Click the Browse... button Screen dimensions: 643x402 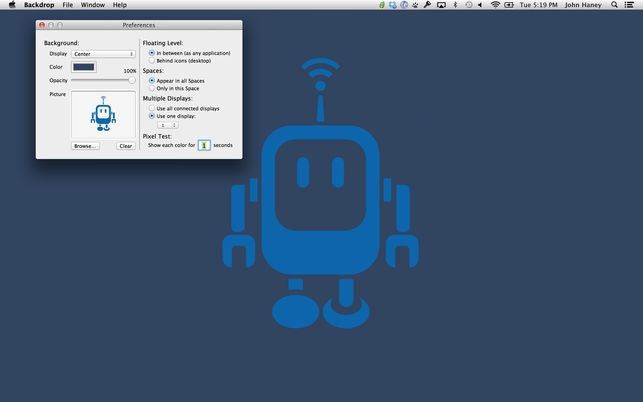[85, 146]
